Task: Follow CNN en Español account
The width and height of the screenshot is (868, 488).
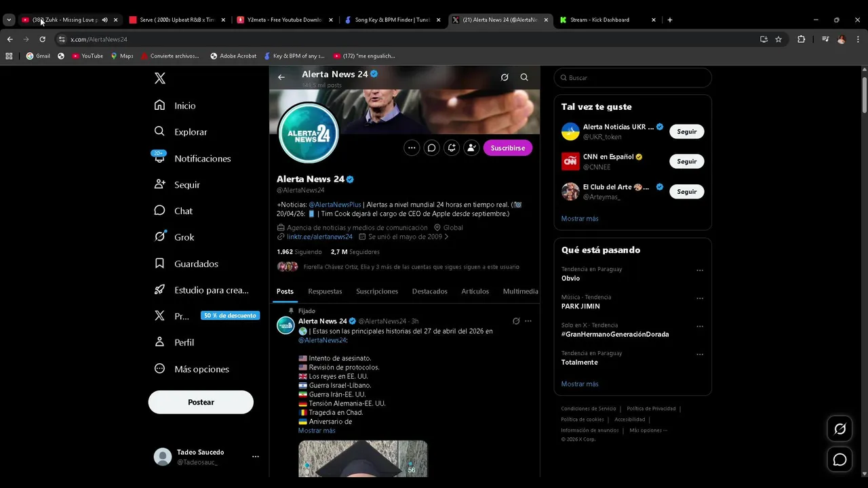Action: [687, 161]
